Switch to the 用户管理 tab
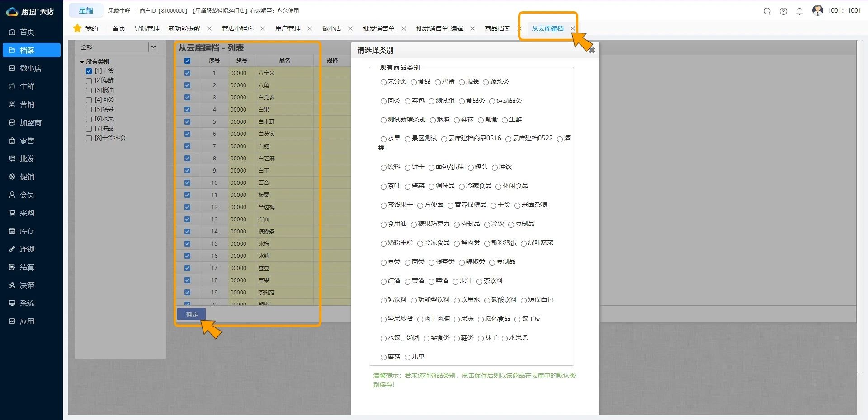Image resolution: width=868 pixels, height=420 pixels. coord(288,28)
